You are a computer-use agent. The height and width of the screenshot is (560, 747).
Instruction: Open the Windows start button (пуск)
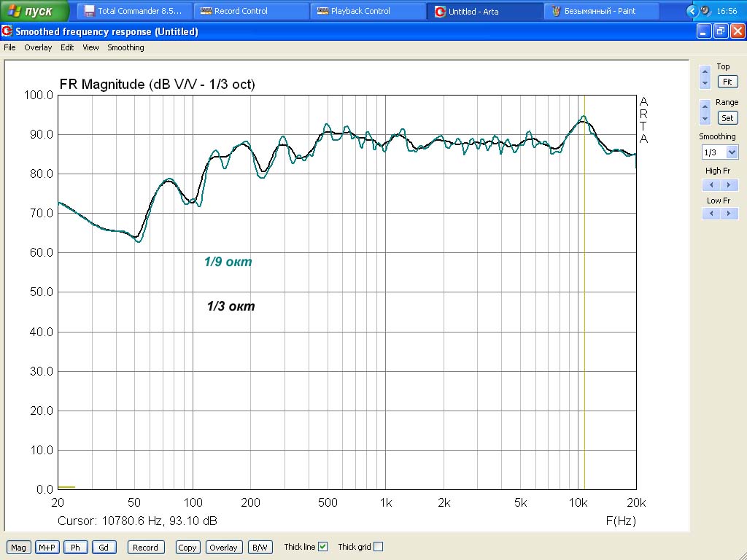pos(34,11)
